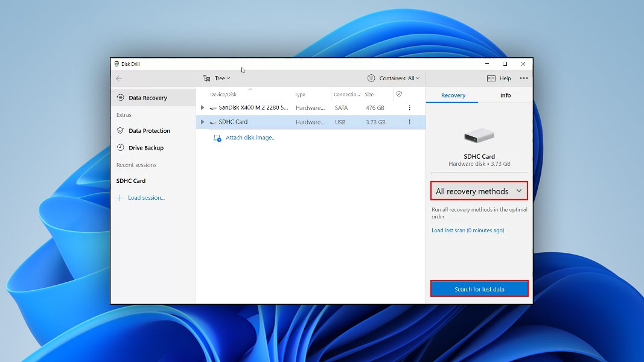The image size is (644, 362).
Task: Sort by the Connection column header
Action: click(346, 94)
